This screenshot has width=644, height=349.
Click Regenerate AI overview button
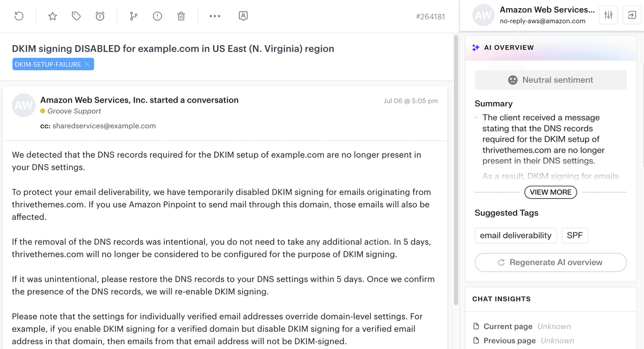(551, 263)
